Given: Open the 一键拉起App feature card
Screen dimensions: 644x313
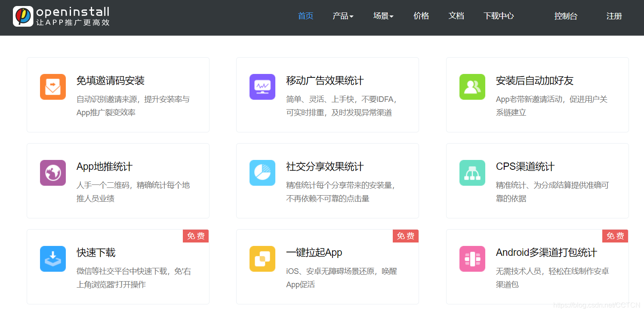Looking at the screenshot, I should click(x=327, y=267).
